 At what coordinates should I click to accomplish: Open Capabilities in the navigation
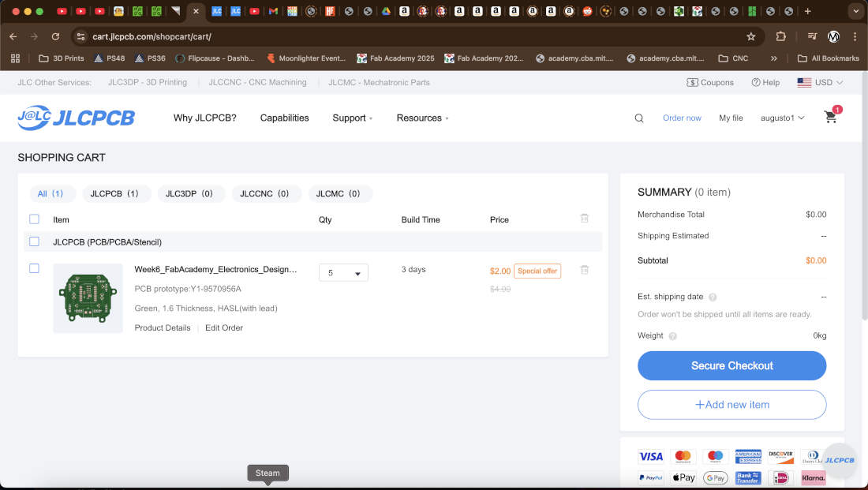click(285, 118)
